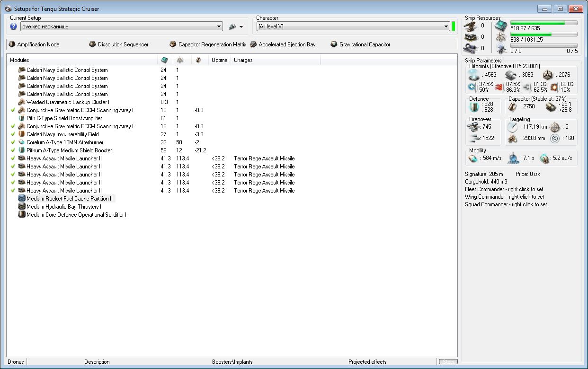Select the Capacitor Regeneration Matrix subsystem icon
588x369 pixels.
173,44
